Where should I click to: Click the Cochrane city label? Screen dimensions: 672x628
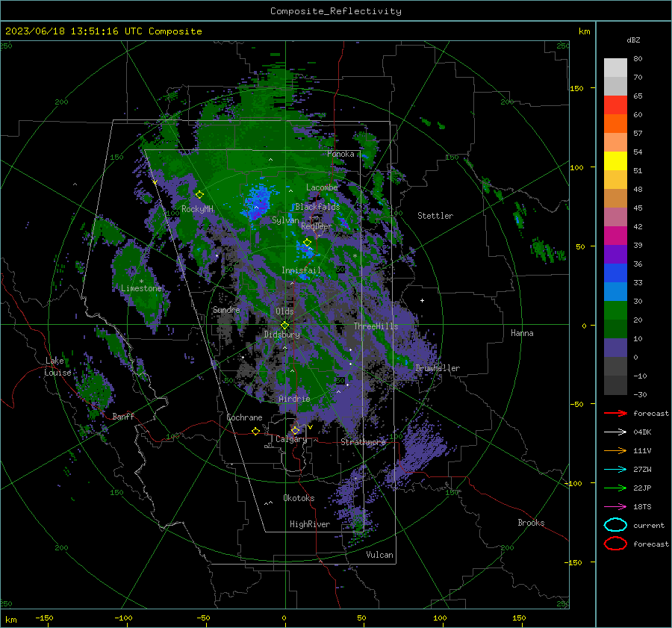click(x=244, y=417)
